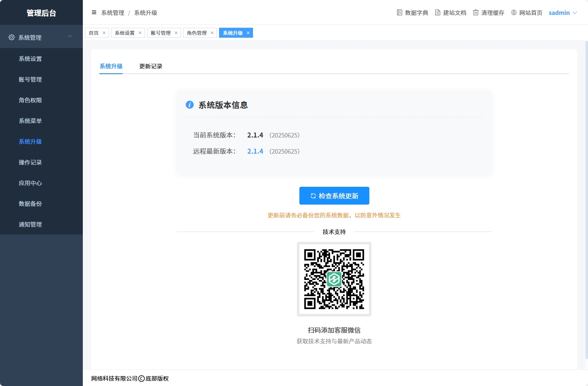This screenshot has width=588, height=386.
Task: Close the 角色管理 tab with its x
Action: click(x=212, y=33)
